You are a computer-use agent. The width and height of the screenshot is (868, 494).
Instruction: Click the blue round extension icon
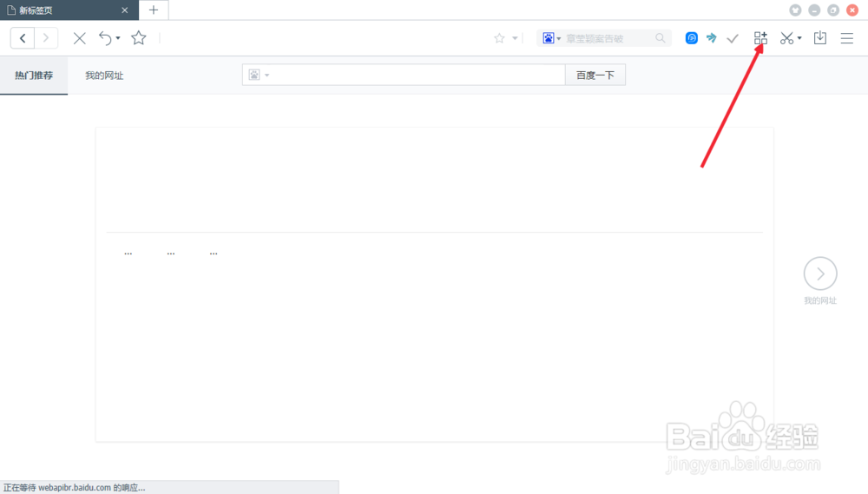tap(692, 37)
